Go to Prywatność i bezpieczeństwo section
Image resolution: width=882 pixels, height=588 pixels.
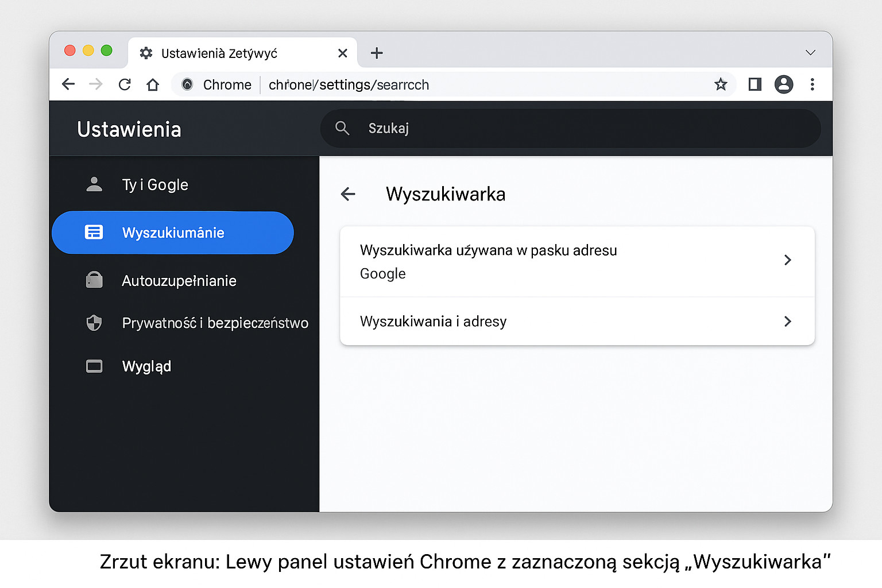(x=214, y=323)
